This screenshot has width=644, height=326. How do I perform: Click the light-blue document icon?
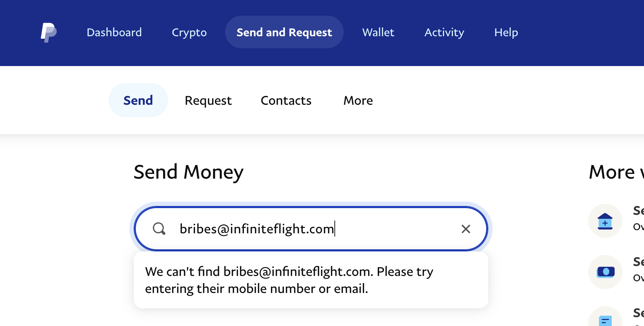tap(605, 320)
